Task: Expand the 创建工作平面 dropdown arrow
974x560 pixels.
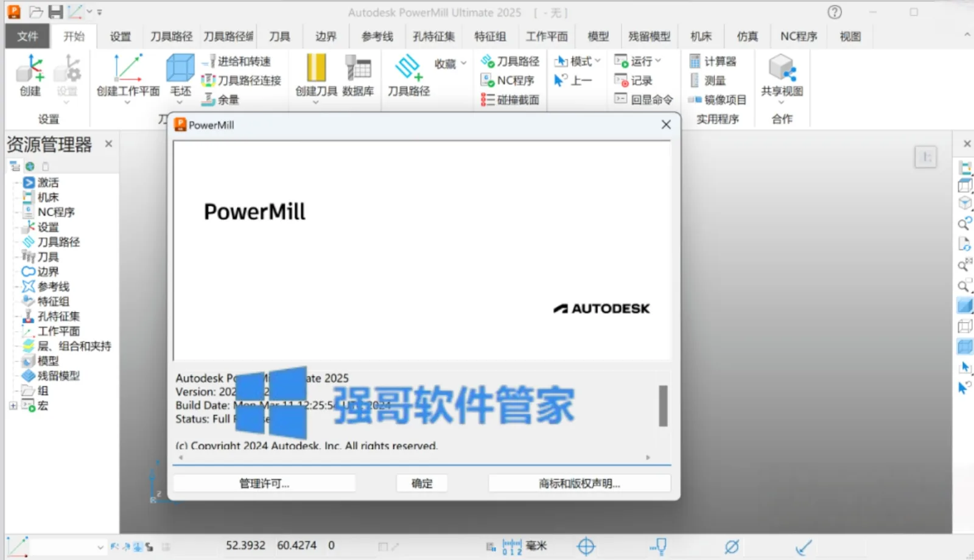Action: pos(127,103)
